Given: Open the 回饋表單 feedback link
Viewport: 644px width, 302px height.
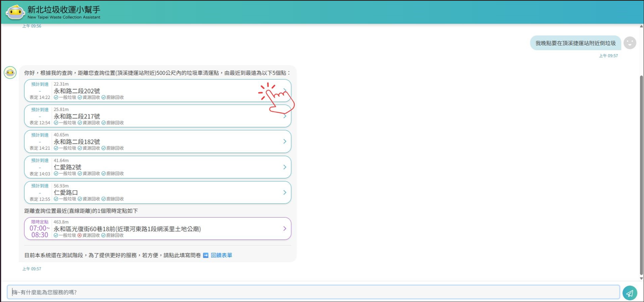Looking at the screenshot, I should tap(222, 255).
